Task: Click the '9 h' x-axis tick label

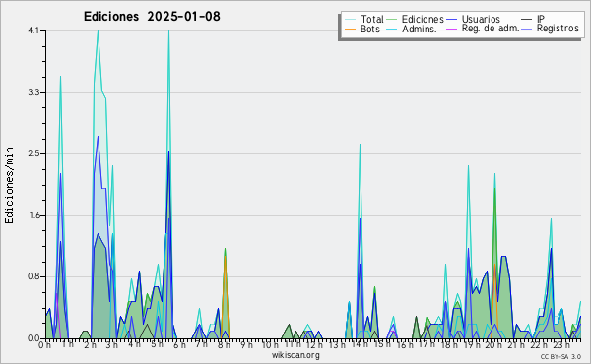Action: click(246, 344)
